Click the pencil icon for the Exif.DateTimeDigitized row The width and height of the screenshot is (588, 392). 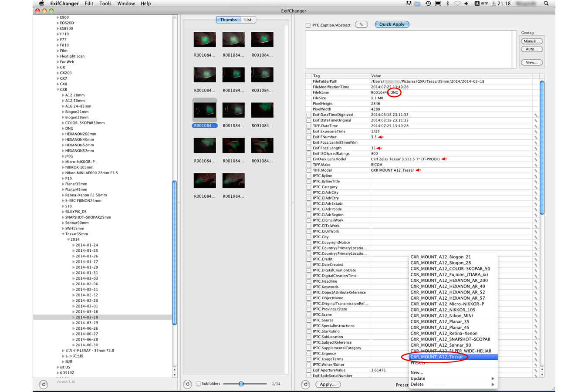point(536,115)
